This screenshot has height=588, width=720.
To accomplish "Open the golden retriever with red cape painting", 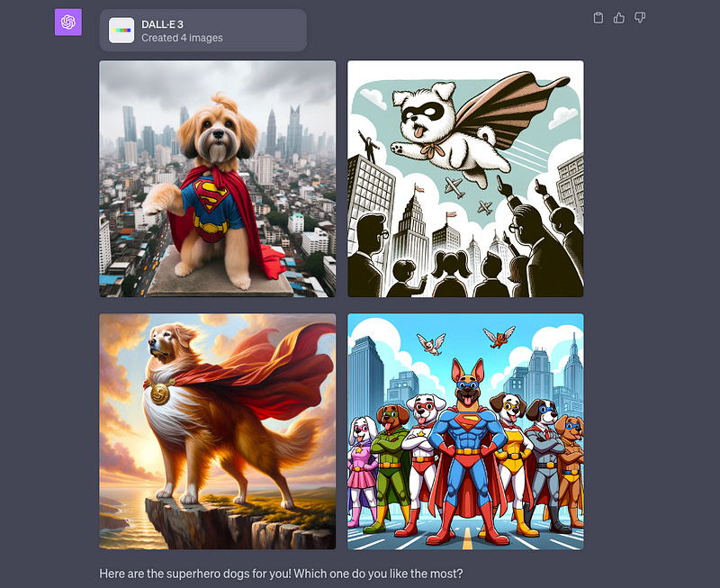I will (218, 431).
